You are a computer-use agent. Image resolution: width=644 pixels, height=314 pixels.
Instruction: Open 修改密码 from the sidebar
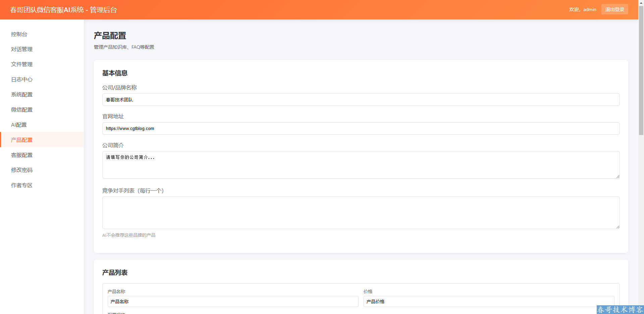[22, 170]
